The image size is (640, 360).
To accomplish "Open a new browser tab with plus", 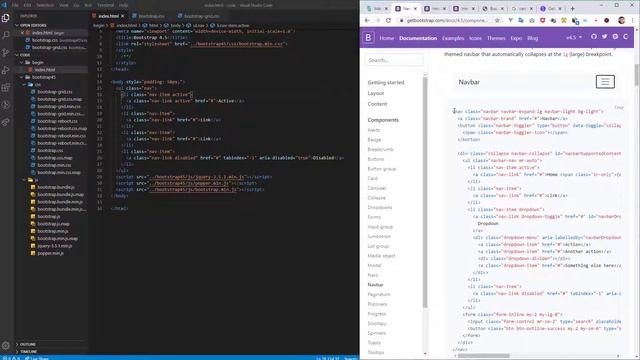I will (x=572, y=8).
